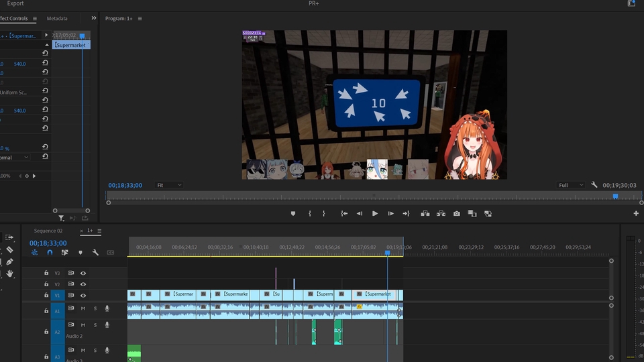Reset the blend mode Normal parameter
Screen dimensions: 644x362
tap(45, 156)
